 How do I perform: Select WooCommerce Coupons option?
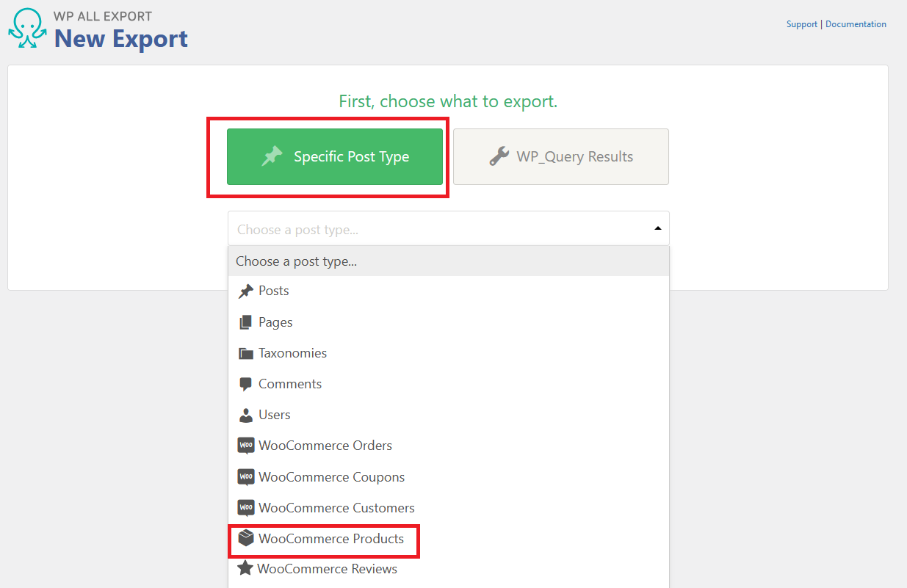[449, 477]
